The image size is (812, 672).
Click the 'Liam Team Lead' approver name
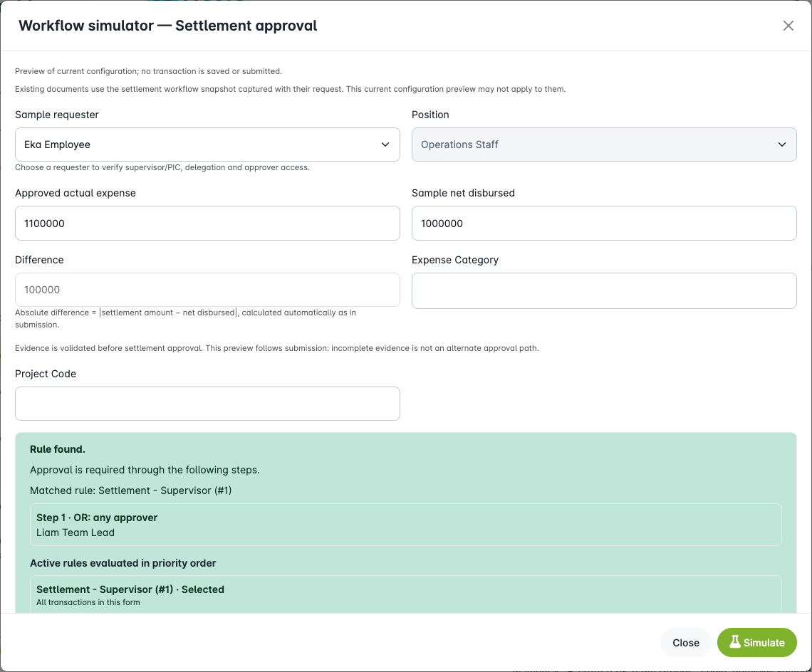(x=76, y=532)
